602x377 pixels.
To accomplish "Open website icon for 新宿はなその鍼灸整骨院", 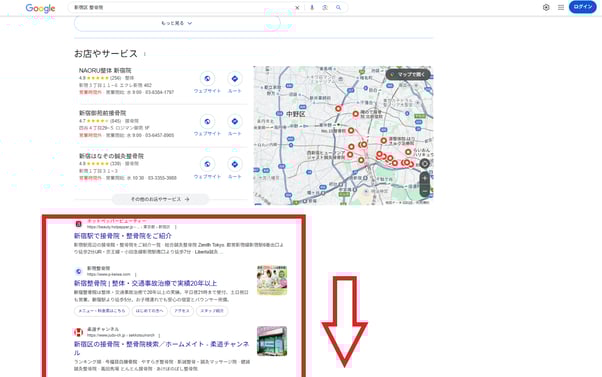I will pos(207,164).
